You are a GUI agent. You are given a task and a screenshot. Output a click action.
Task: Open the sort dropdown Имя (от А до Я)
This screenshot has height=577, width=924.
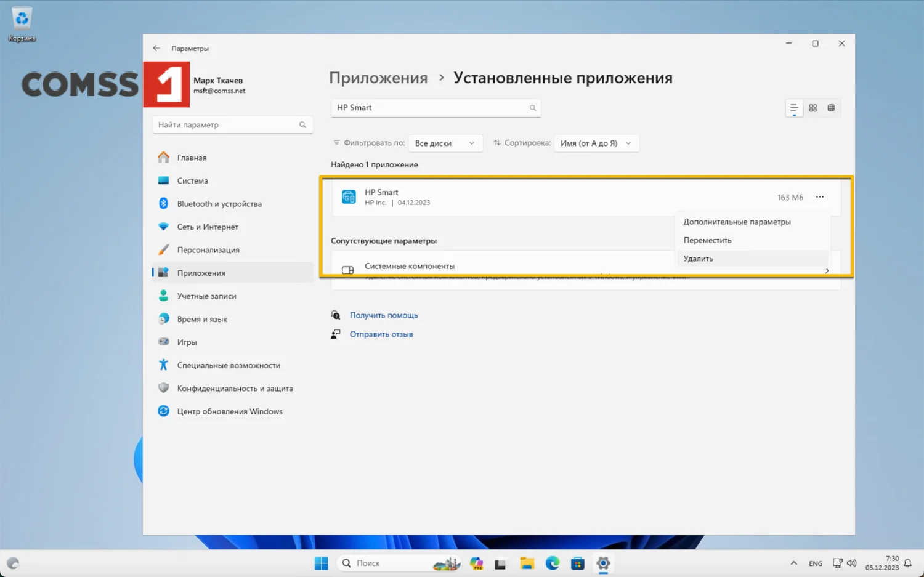[x=596, y=143]
